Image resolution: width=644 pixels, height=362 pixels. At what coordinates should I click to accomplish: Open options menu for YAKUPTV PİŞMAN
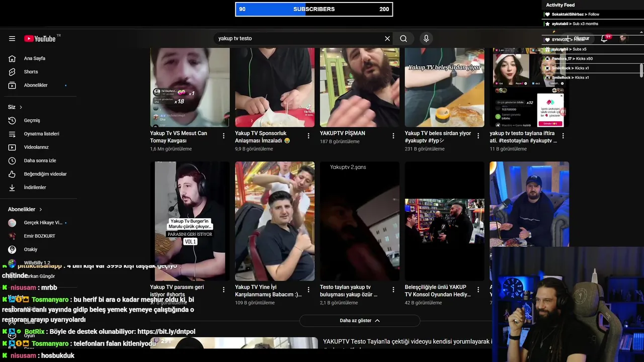click(x=393, y=136)
